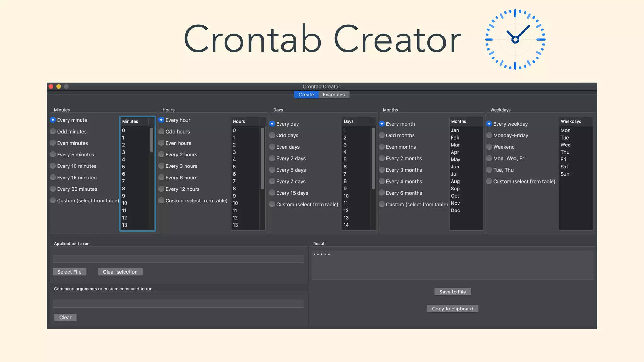Click the Minutes column header in table
The height and width of the screenshot is (362, 644).
[135, 121]
